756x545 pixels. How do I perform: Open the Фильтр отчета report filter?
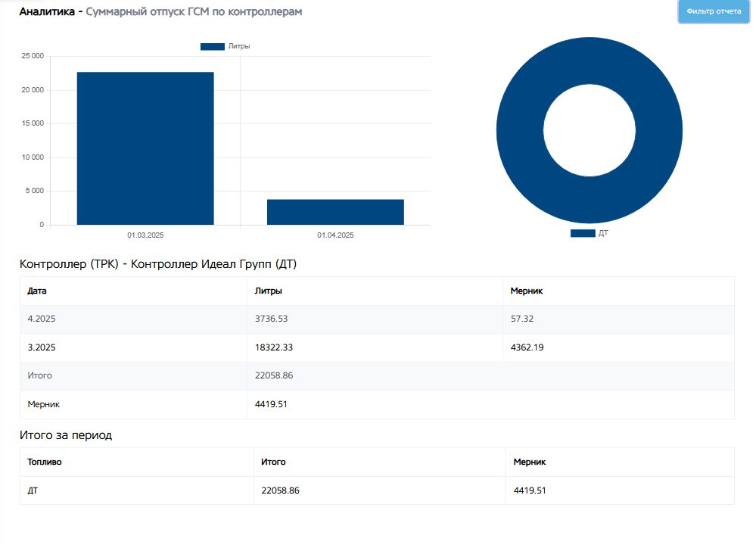coord(714,11)
